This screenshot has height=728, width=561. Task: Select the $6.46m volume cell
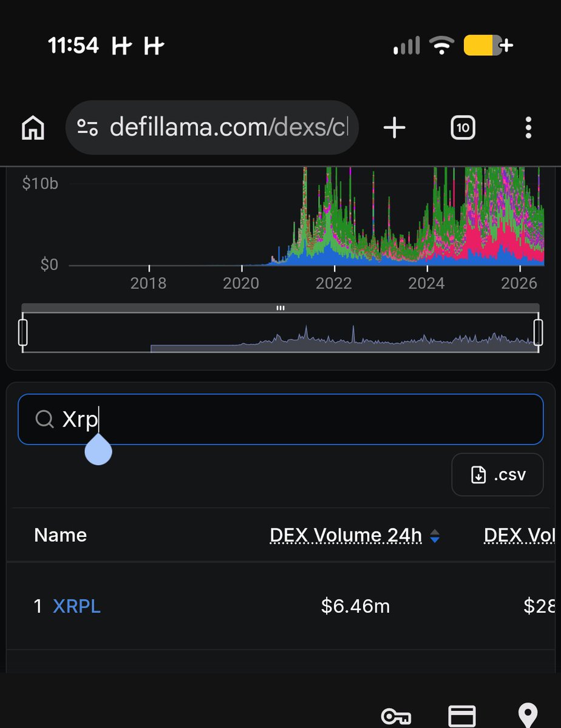tap(355, 606)
